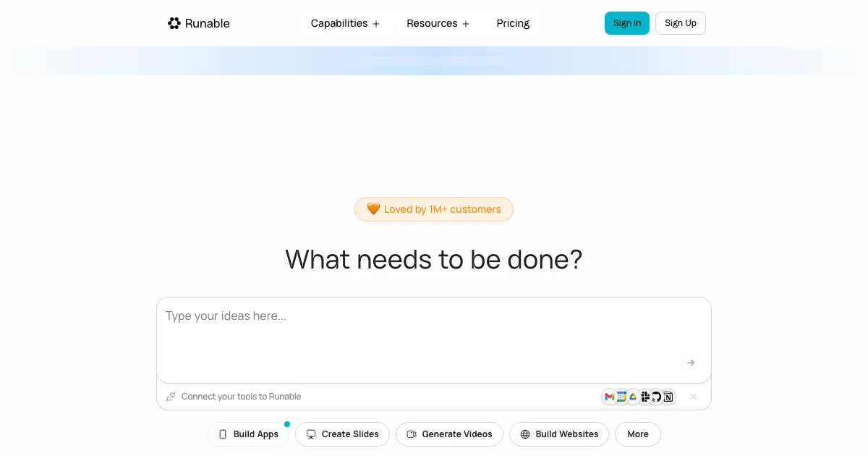Click the Notion integration icon
Screen dimensions: 868x456
tap(668, 397)
